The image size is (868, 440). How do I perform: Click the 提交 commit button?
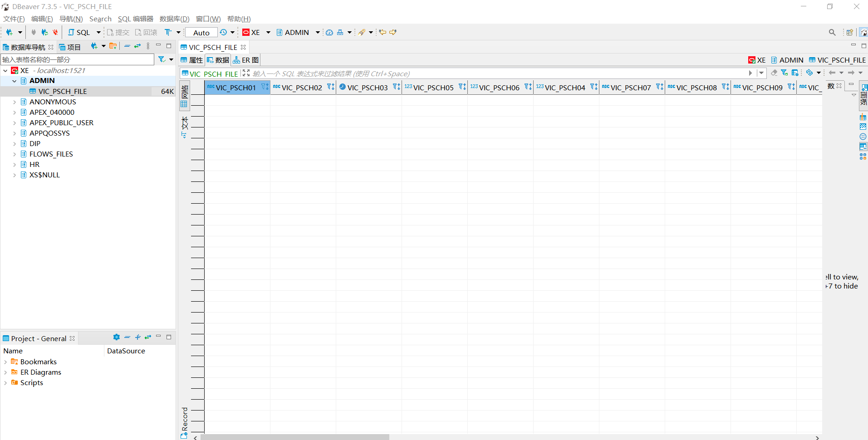pos(118,32)
